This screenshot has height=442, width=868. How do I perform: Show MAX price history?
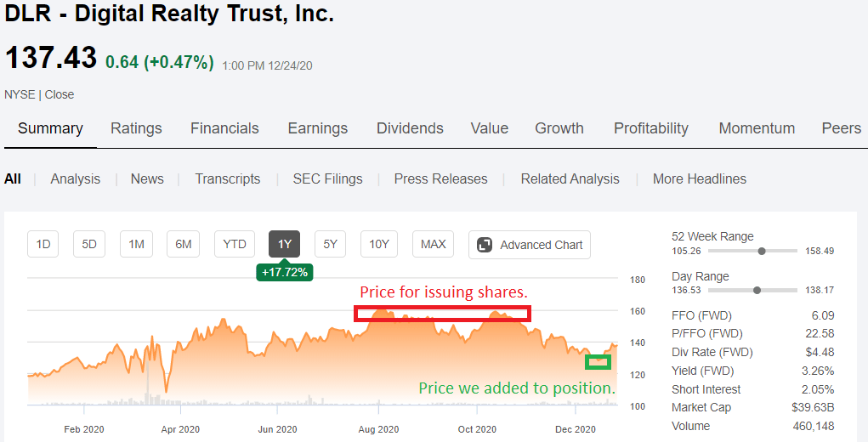click(433, 245)
